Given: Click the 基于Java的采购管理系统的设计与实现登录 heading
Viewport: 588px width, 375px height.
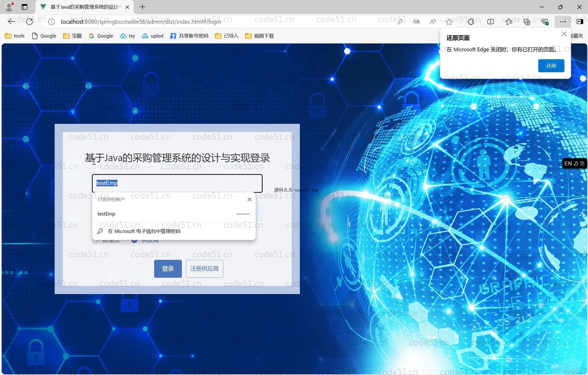Looking at the screenshot, I should [x=177, y=158].
